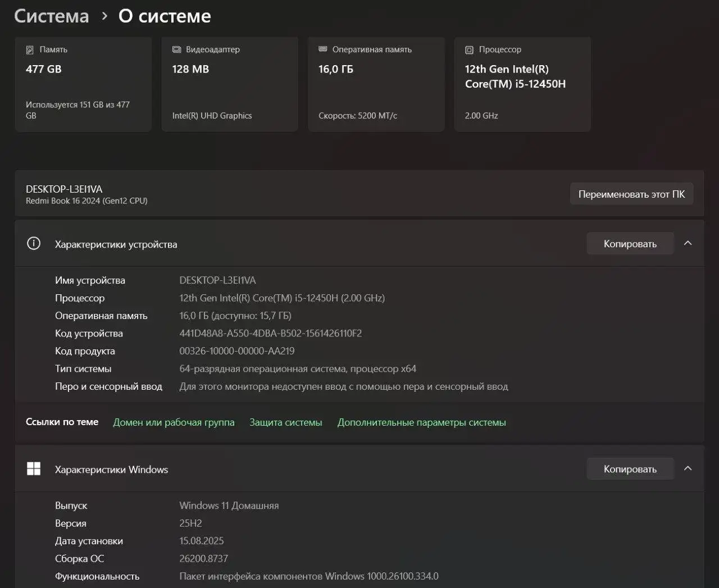
Task: Copy Windows specifications with Копировать
Action: coord(630,469)
